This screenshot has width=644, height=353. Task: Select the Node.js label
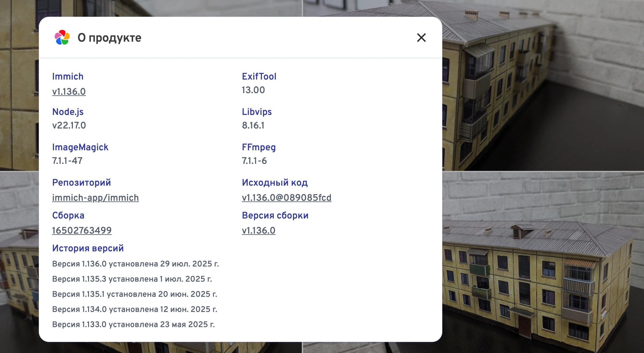pos(68,112)
